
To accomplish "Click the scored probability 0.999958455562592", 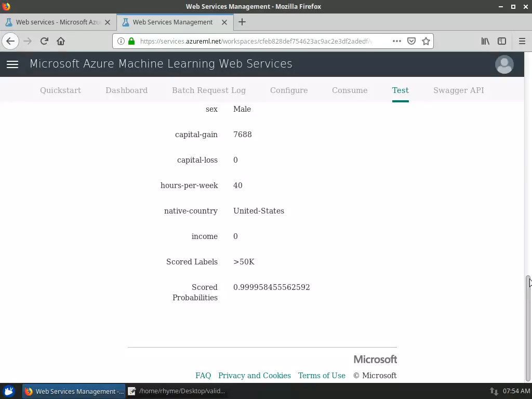I will coord(271,287).
